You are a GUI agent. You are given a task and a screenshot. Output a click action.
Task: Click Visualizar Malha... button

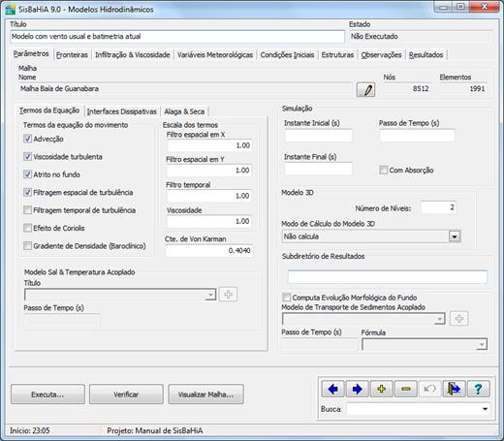pos(205,394)
